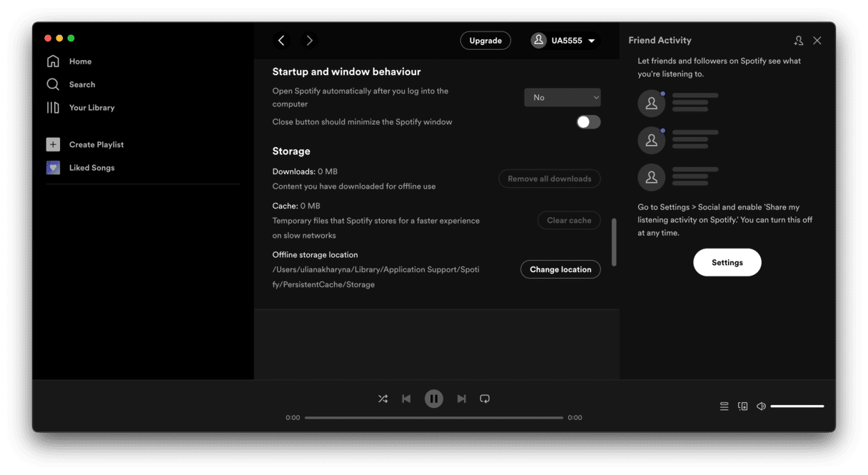
Task: Click the settings page scrollbar
Action: [614, 242]
